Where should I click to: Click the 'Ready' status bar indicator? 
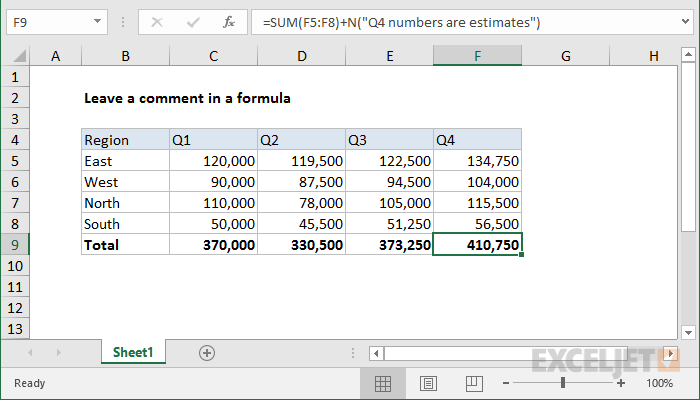29,383
